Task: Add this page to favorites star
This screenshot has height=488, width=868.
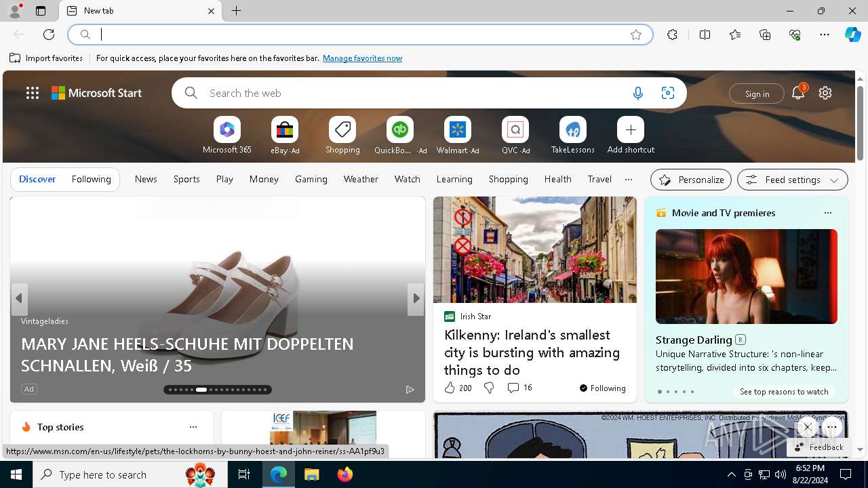Action: 636,35
